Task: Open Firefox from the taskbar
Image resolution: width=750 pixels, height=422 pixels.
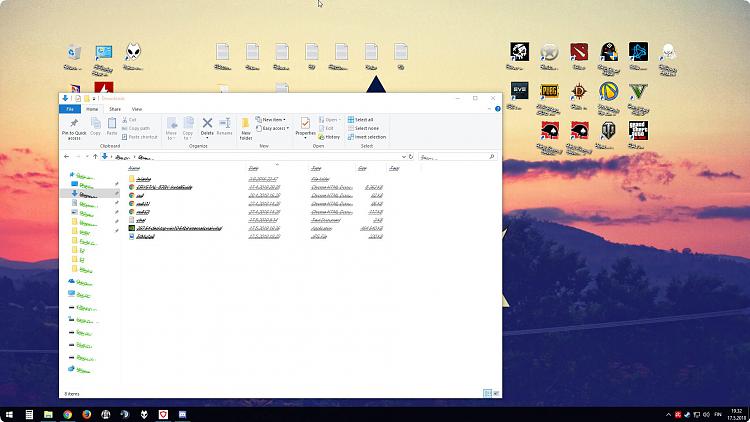Action: [87, 414]
